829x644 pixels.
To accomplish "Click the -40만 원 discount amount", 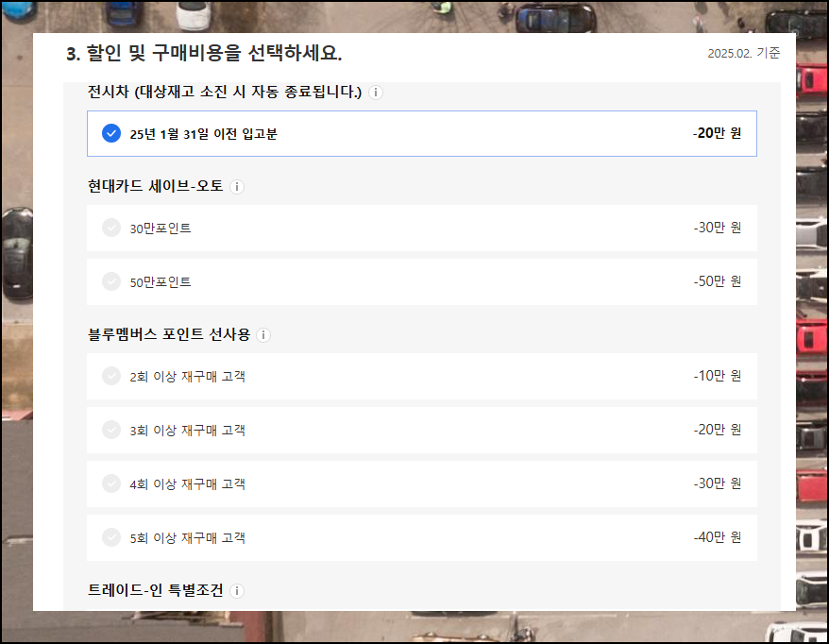I will click(717, 537).
